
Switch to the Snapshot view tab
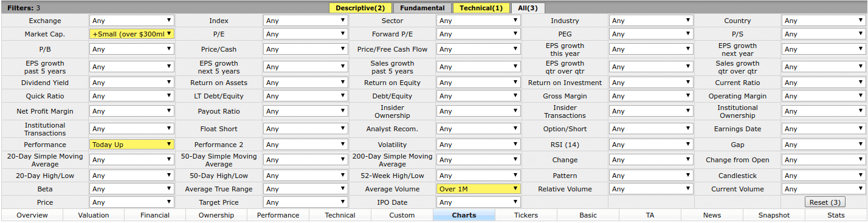(774, 215)
